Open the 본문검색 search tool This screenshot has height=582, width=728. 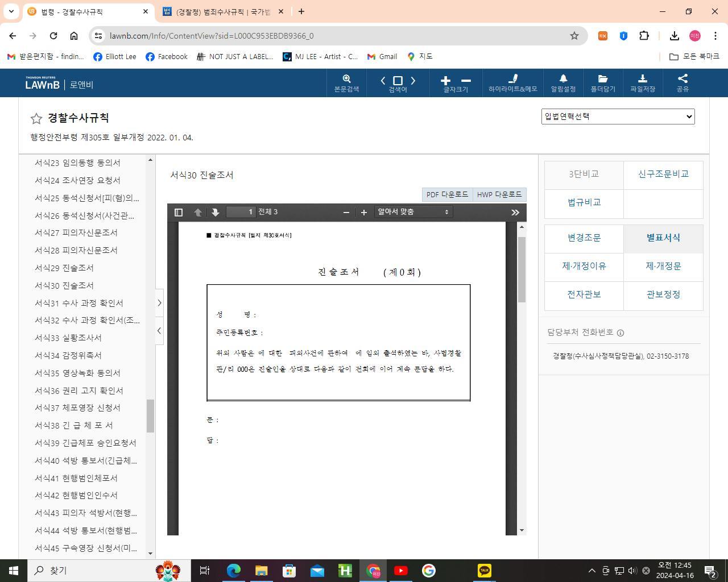(346, 83)
